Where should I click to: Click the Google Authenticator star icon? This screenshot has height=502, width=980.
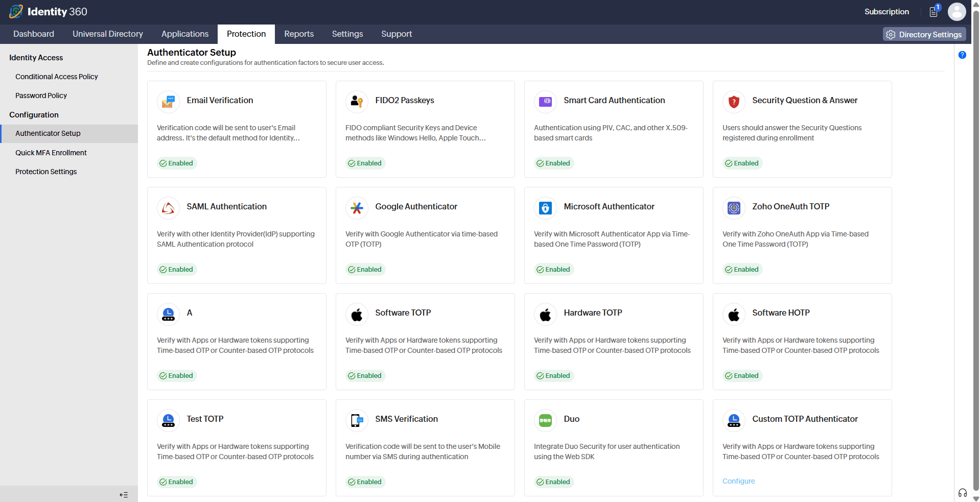click(357, 208)
